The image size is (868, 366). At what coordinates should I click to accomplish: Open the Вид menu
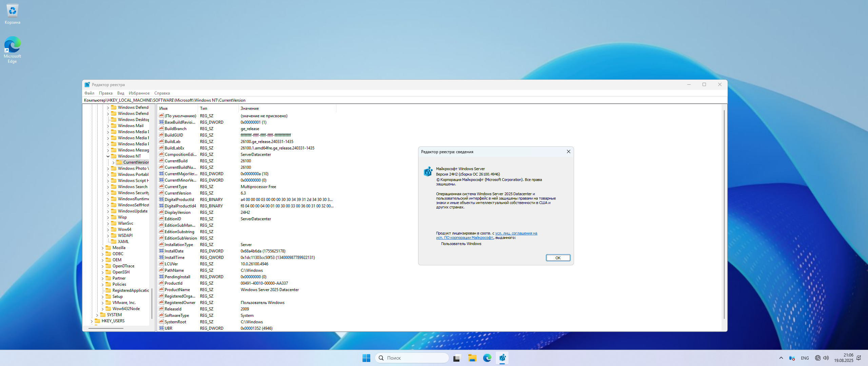click(121, 93)
